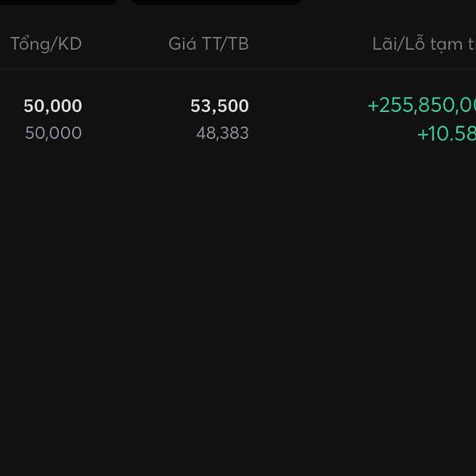Click row space between quantity and price
Viewport: 476px width, 476px height.
point(135,119)
